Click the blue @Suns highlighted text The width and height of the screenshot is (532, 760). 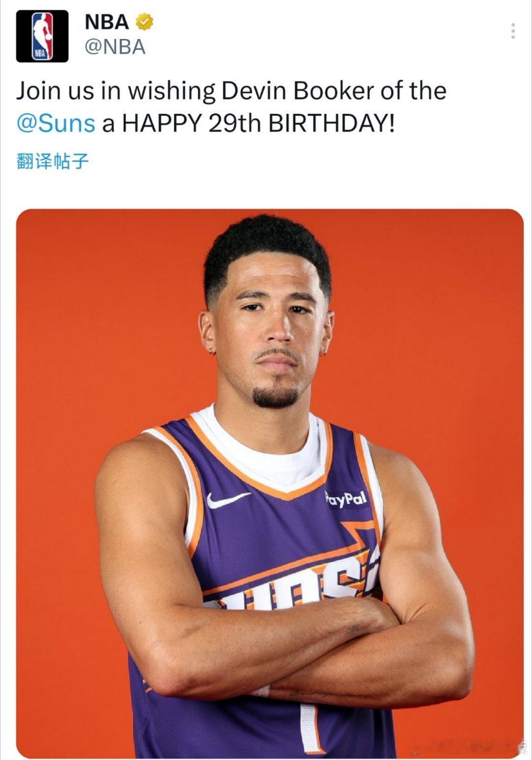(57, 123)
